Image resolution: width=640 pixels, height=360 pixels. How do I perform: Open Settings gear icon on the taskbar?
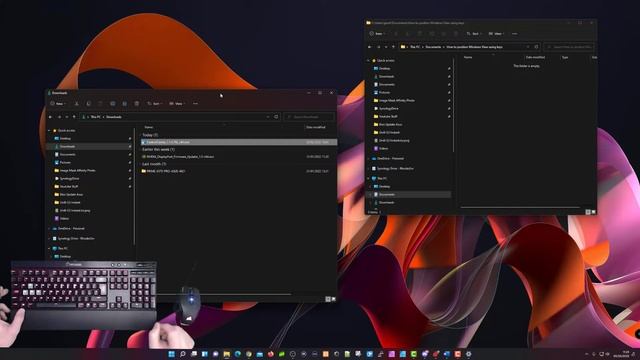(469, 354)
